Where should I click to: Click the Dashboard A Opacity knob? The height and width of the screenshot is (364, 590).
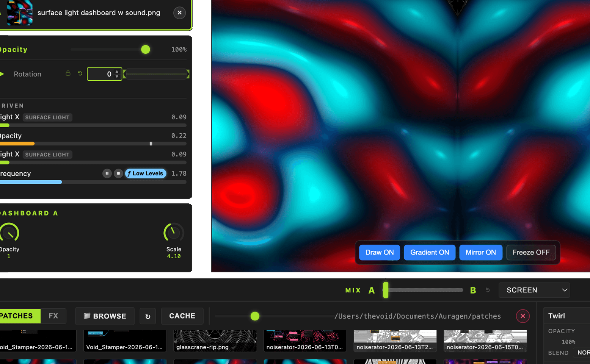tap(9, 233)
